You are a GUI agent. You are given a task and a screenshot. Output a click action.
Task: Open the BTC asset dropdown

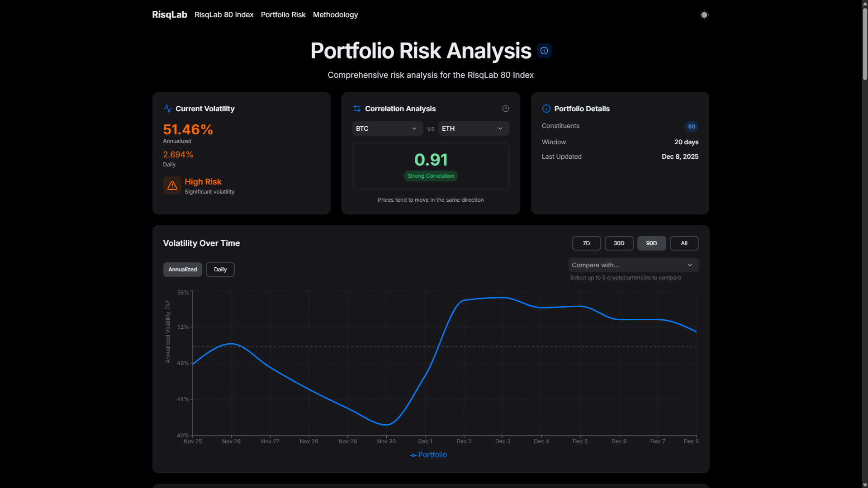coord(387,128)
